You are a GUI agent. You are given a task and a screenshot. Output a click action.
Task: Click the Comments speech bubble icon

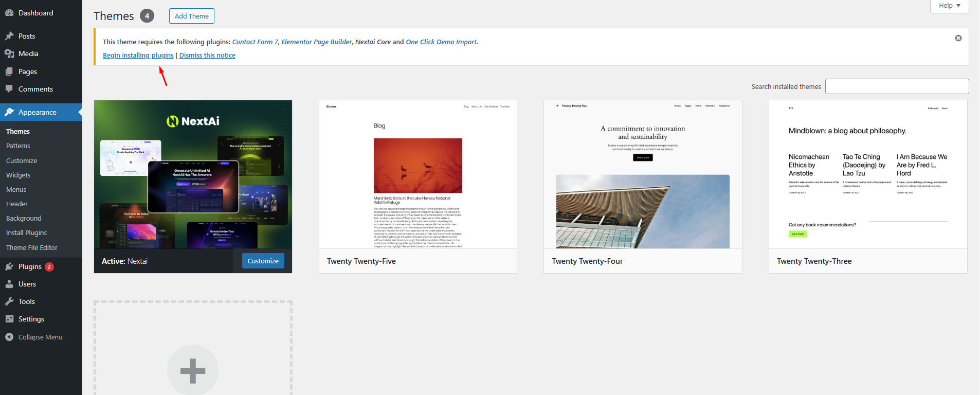coord(9,89)
